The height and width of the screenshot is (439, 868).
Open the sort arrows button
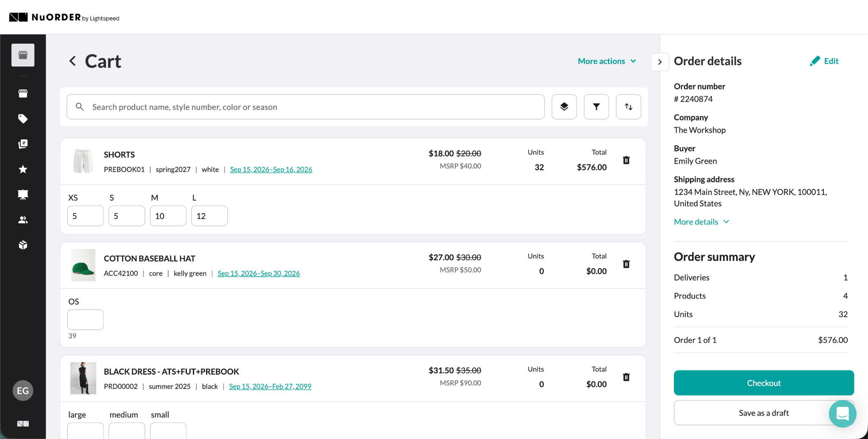pyautogui.click(x=629, y=107)
